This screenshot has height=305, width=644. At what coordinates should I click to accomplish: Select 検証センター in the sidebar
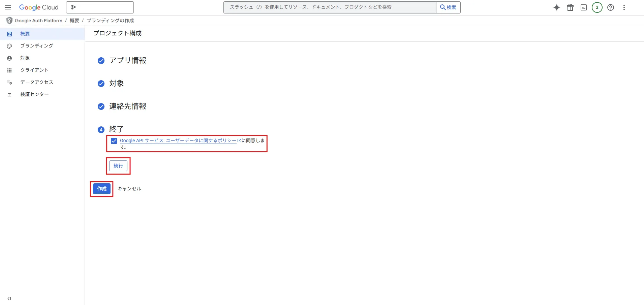point(42,94)
